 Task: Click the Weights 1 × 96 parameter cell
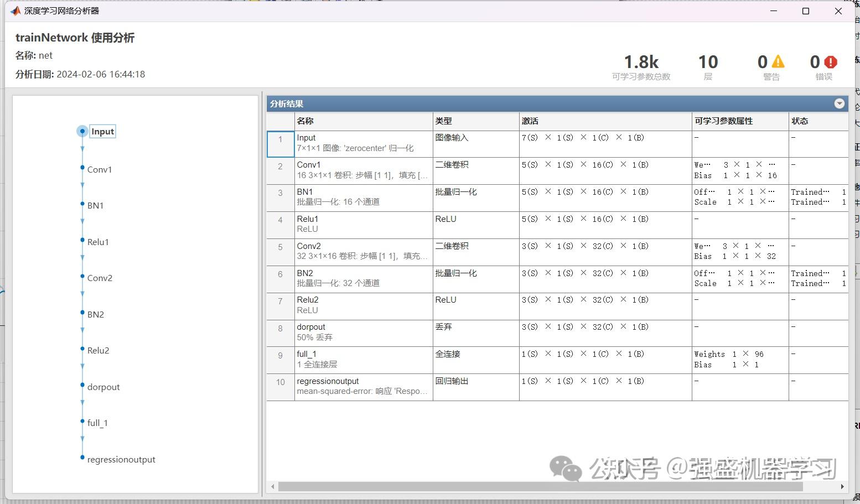[x=740, y=360]
